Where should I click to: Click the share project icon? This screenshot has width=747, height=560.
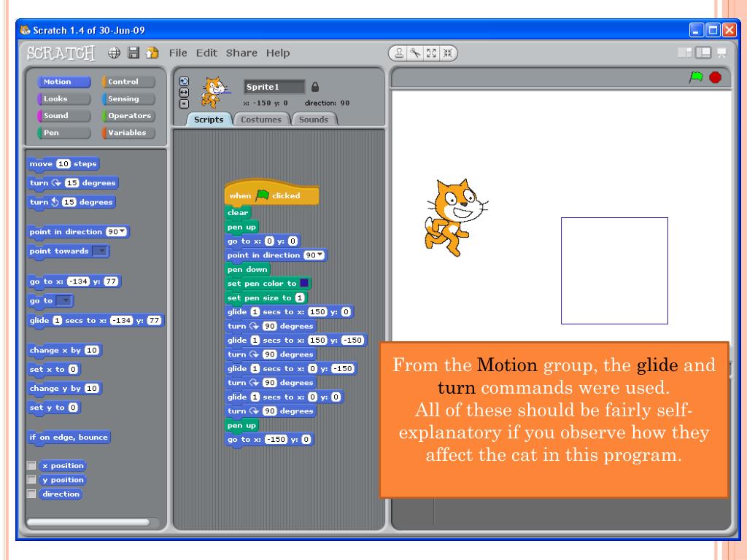152,52
